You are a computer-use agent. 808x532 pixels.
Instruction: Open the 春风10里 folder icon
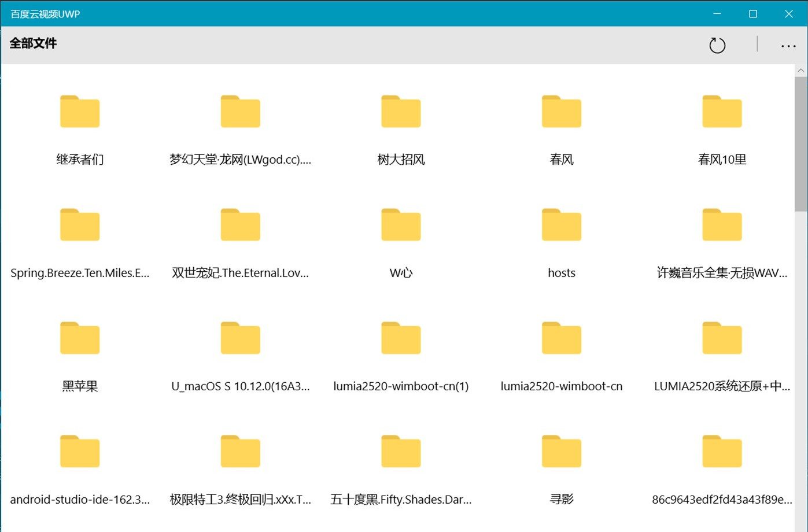click(x=722, y=112)
